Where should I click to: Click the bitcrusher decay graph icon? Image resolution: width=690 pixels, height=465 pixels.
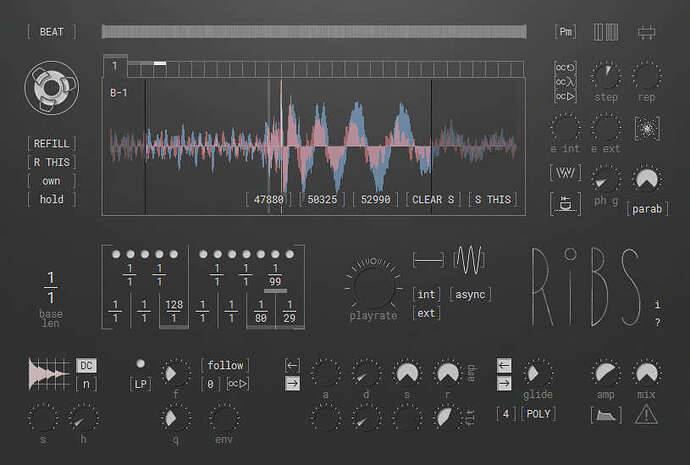[49, 374]
